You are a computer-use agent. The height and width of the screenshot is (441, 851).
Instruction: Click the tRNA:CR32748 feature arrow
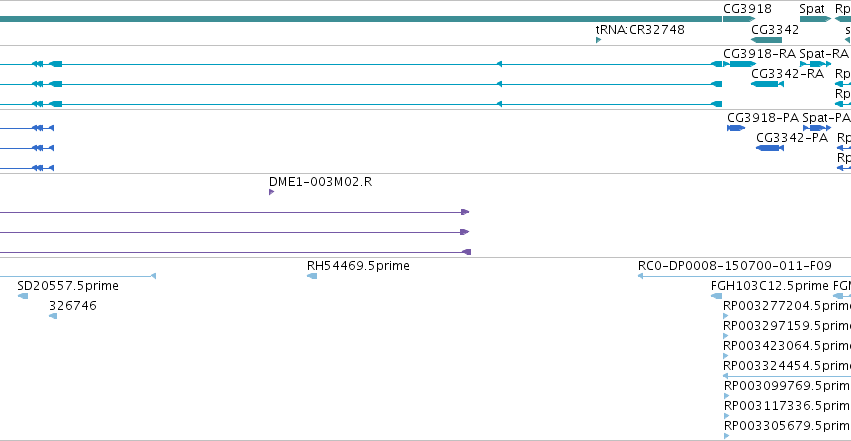pos(598,40)
